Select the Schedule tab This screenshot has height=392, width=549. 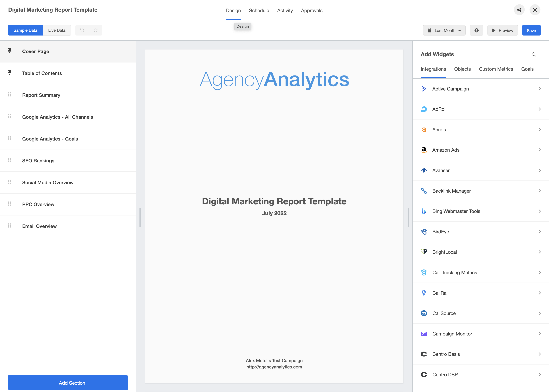(259, 10)
